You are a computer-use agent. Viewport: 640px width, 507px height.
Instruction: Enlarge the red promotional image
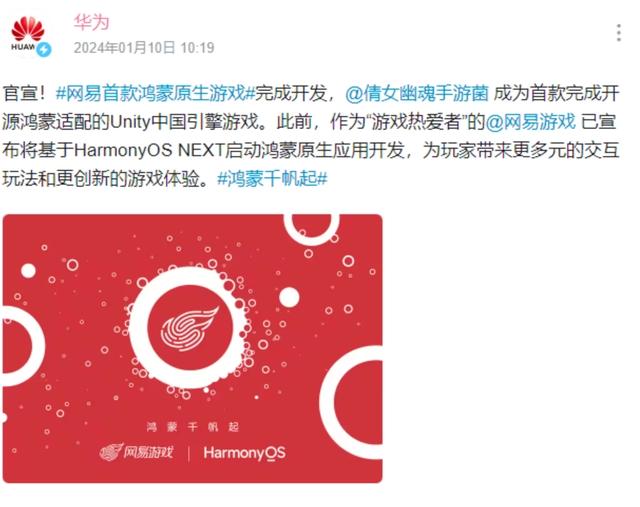[193, 349]
